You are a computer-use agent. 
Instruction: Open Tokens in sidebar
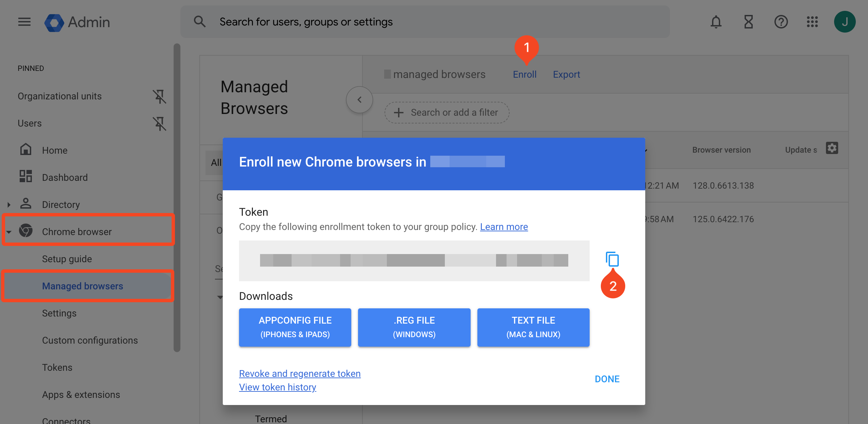[x=57, y=367]
